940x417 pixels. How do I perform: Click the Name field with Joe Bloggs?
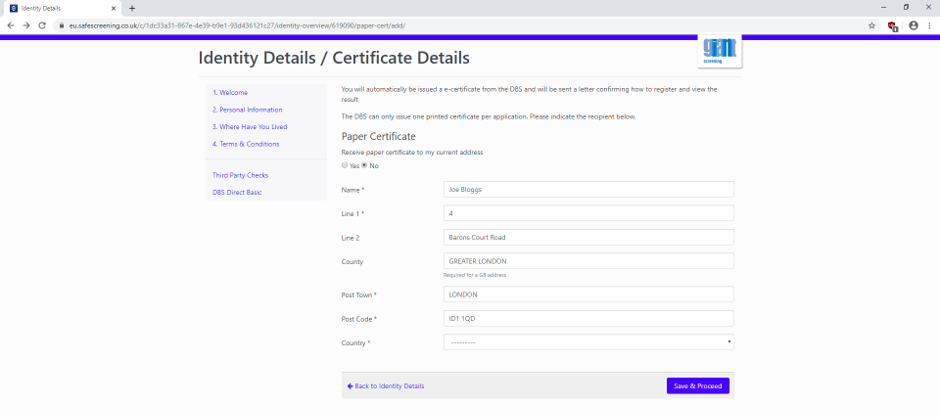tap(589, 189)
